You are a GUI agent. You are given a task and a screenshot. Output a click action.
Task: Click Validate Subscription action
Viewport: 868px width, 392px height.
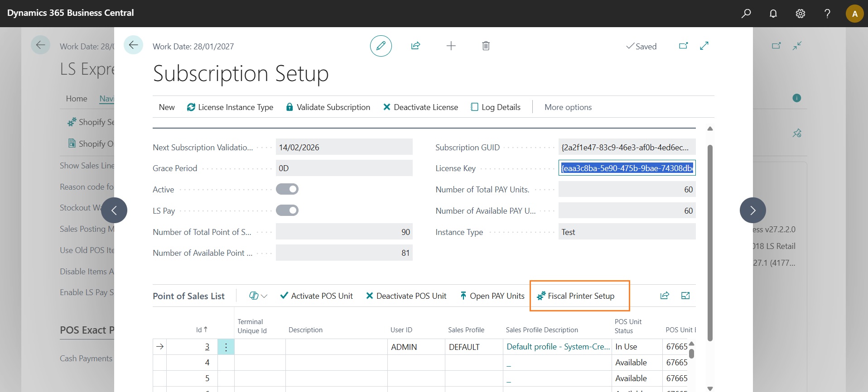click(328, 107)
